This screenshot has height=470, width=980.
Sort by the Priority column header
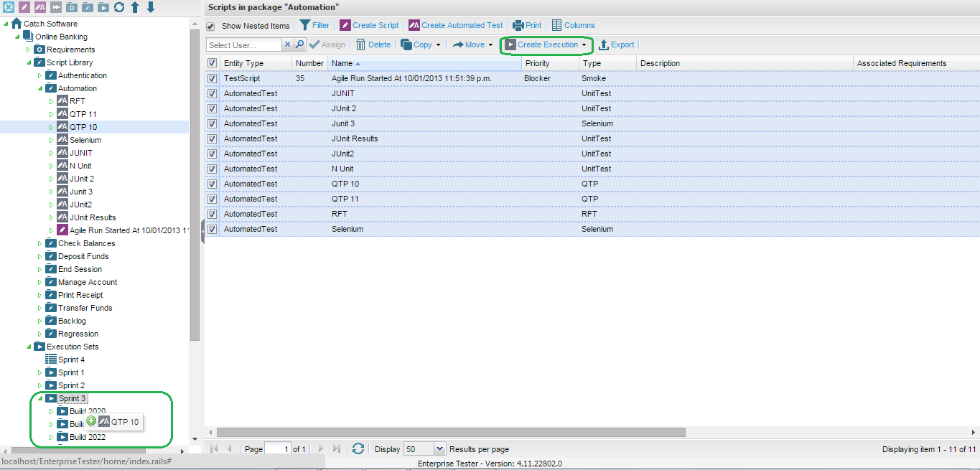538,63
